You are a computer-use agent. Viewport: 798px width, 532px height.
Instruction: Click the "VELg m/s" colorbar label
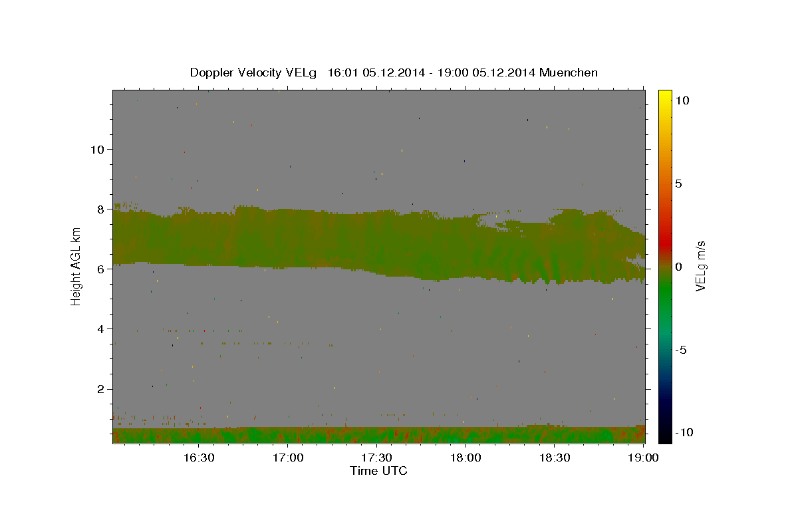click(x=700, y=266)
